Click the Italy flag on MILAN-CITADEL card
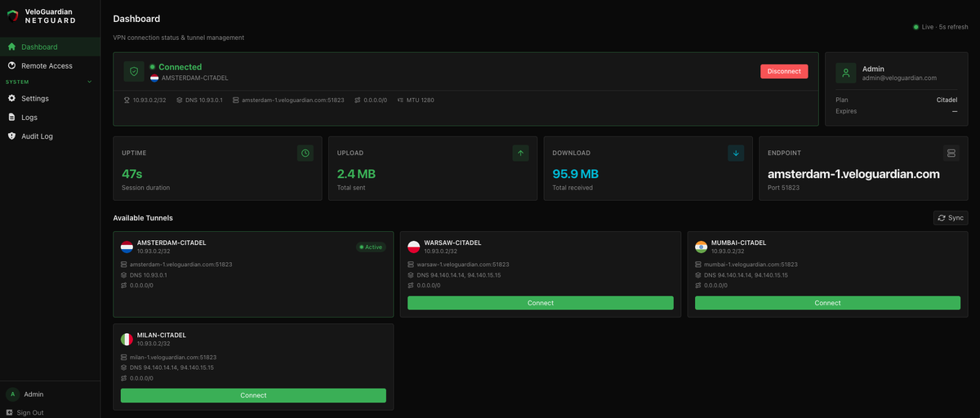Viewport: 980px width, 418px height. coord(127,339)
